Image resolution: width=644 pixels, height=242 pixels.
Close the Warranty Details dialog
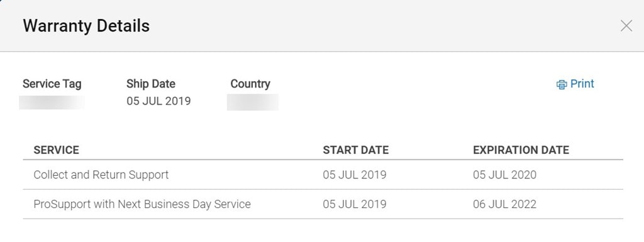click(x=626, y=26)
